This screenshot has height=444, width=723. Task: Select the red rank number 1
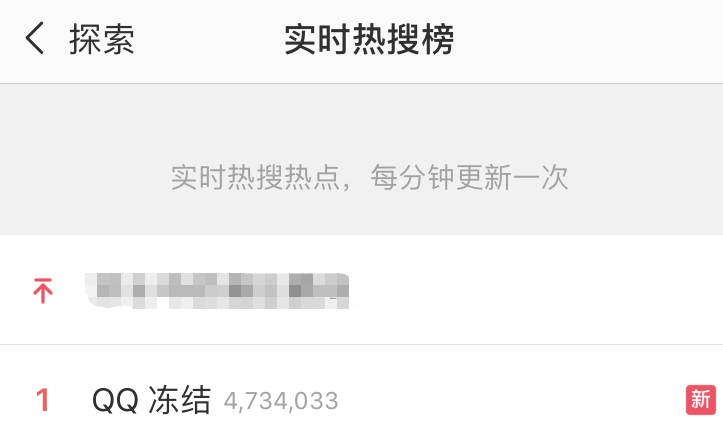coord(43,400)
